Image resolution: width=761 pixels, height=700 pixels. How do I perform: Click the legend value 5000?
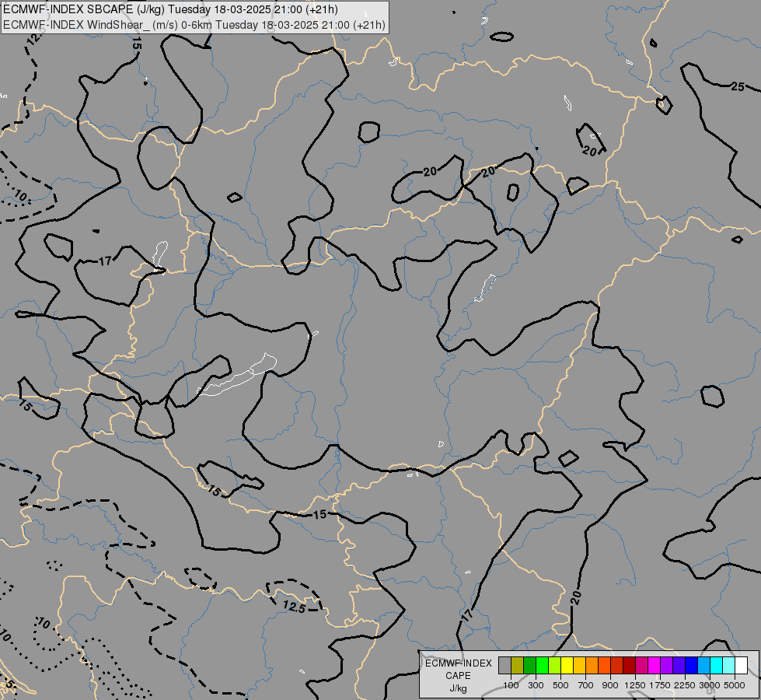(x=735, y=685)
